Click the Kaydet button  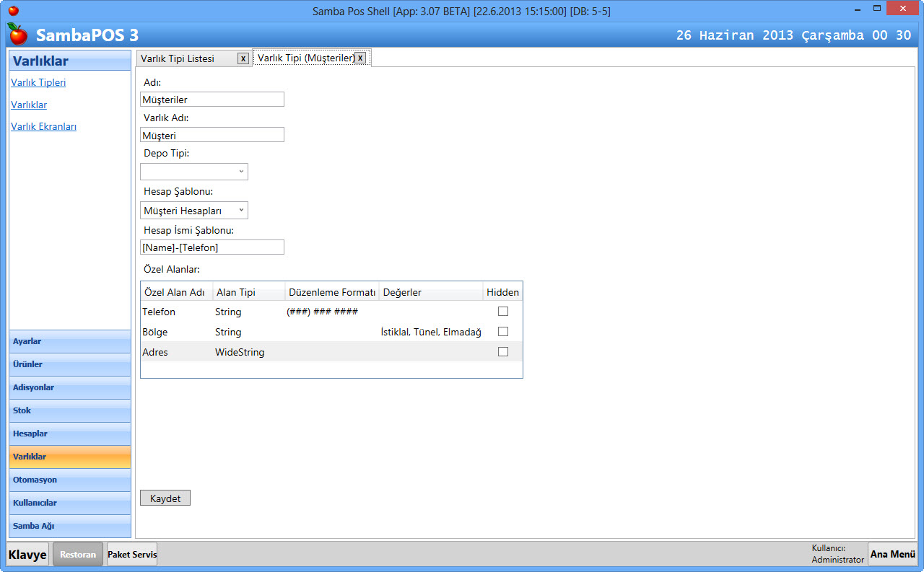165,498
